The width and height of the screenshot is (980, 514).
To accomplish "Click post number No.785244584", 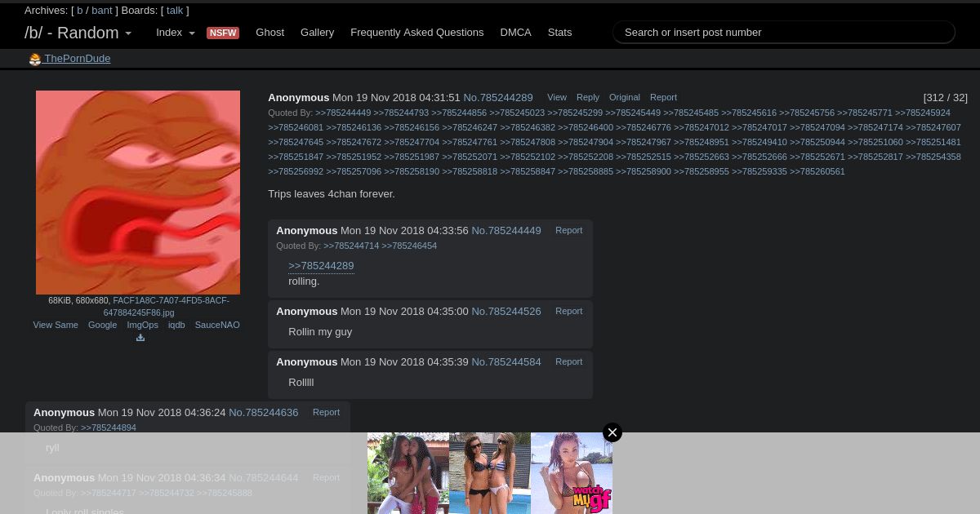I will tap(506, 361).
